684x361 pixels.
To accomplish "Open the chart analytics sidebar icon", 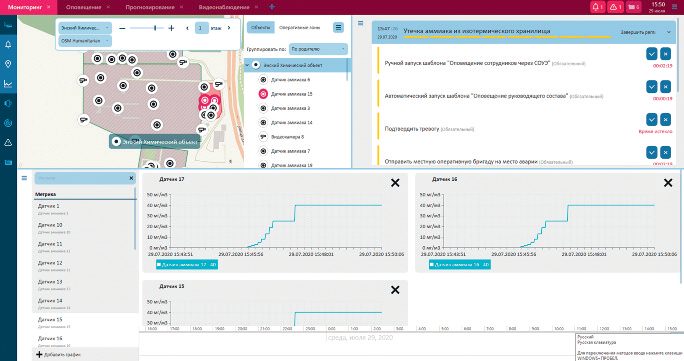I will [8, 84].
